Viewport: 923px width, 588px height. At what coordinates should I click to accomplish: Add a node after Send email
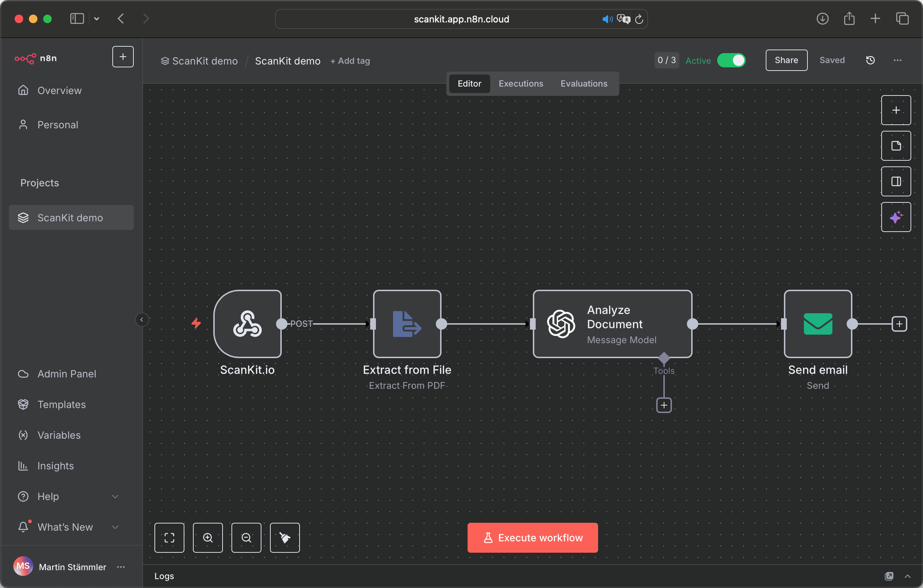click(x=899, y=324)
